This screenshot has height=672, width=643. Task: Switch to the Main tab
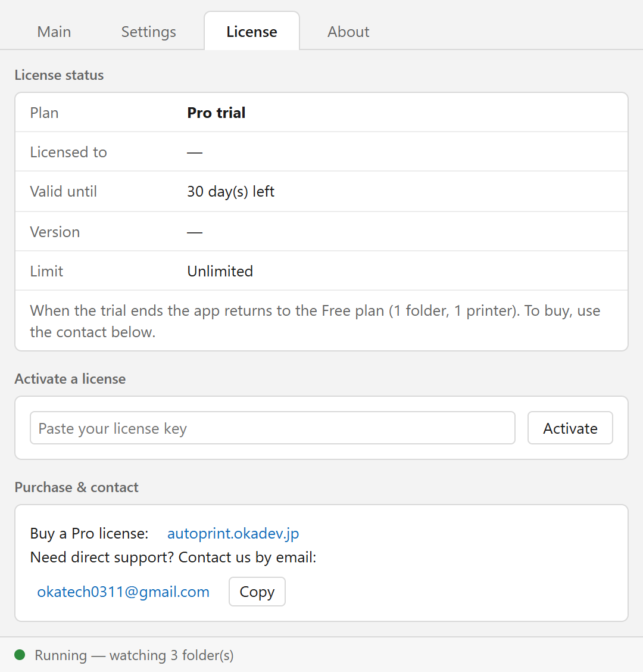54,32
